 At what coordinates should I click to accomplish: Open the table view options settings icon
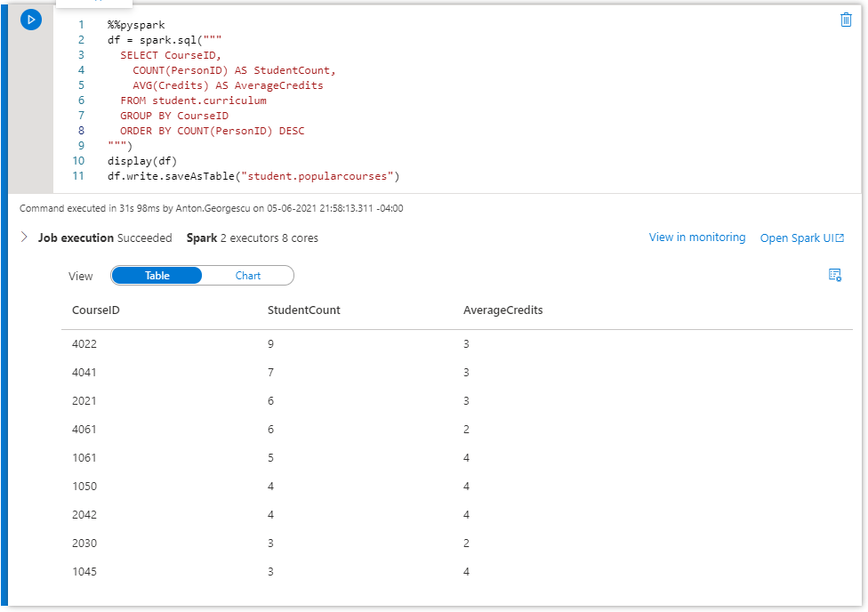pos(834,275)
